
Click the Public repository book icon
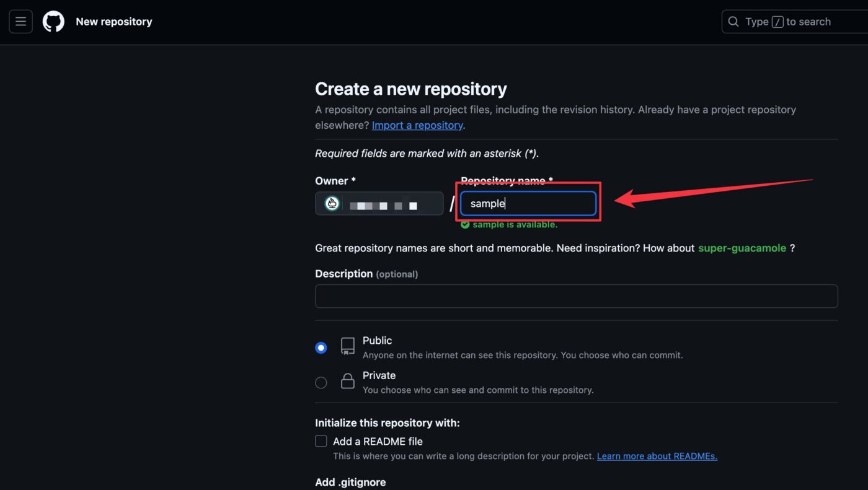coord(348,346)
